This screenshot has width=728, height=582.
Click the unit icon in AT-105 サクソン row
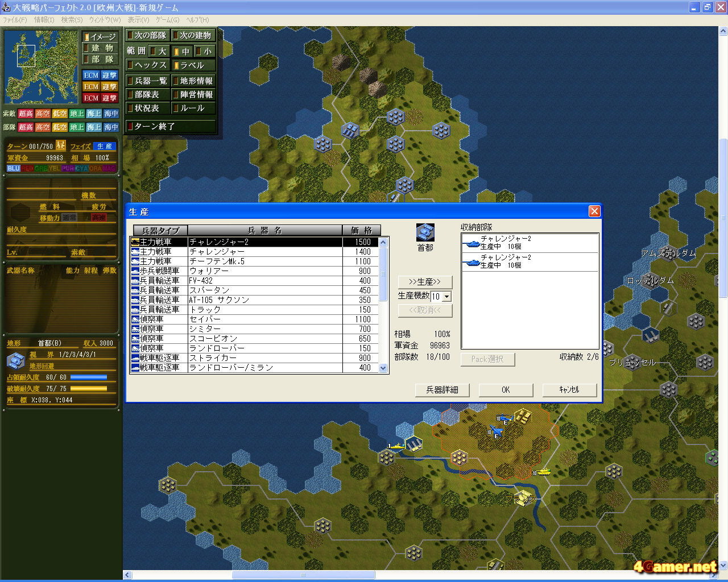point(135,300)
